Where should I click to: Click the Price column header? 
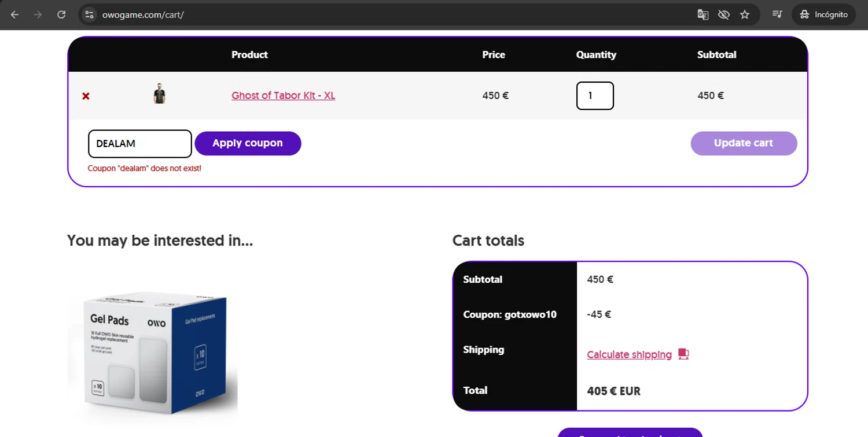[494, 55]
